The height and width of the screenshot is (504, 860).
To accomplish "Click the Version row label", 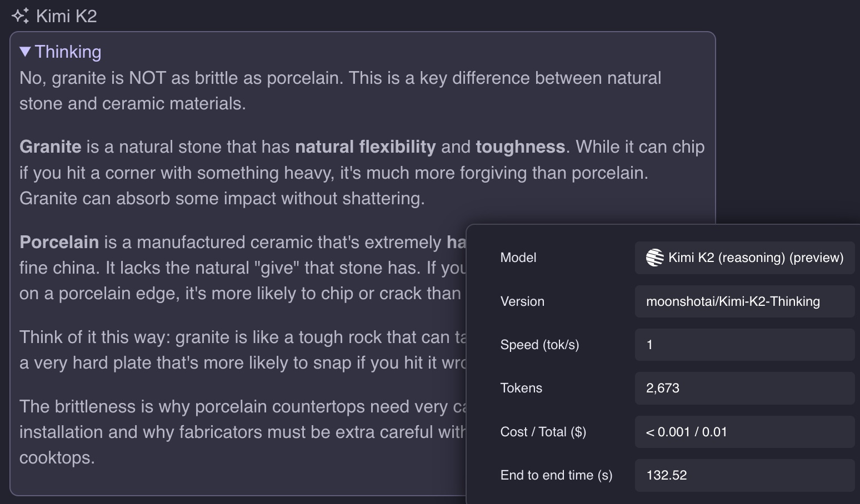I will [522, 301].
